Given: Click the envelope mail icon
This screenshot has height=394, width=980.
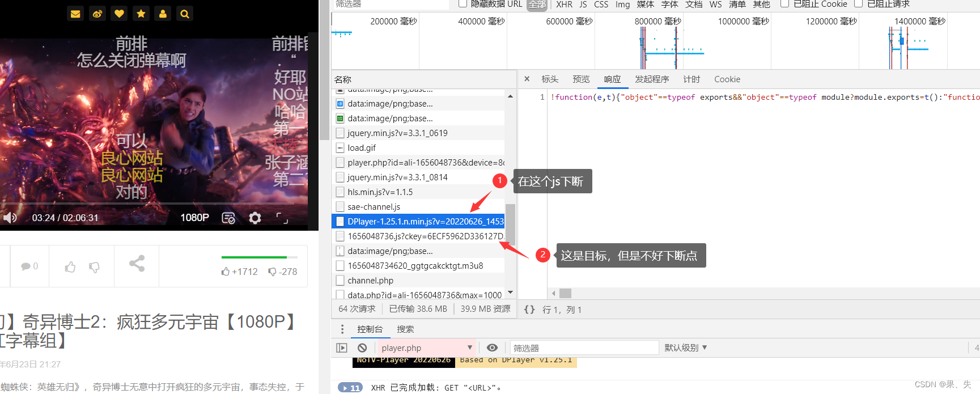Looking at the screenshot, I should (75, 14).
